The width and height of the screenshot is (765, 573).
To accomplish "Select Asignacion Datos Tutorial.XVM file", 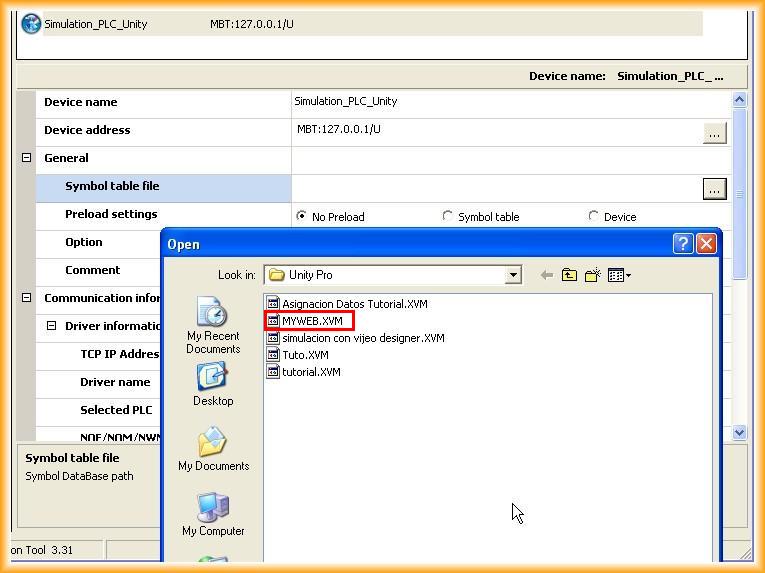I will tap(354, 304).
